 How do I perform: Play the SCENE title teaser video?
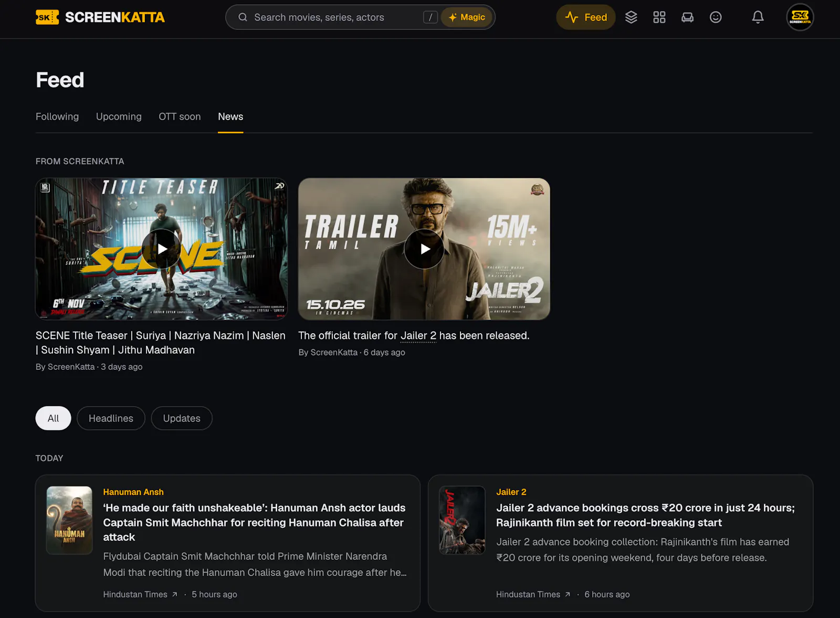coord(162,249)
